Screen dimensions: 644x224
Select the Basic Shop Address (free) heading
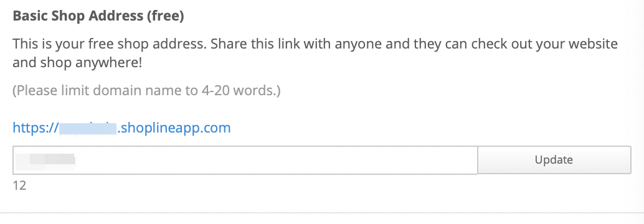tap(98, 16)
